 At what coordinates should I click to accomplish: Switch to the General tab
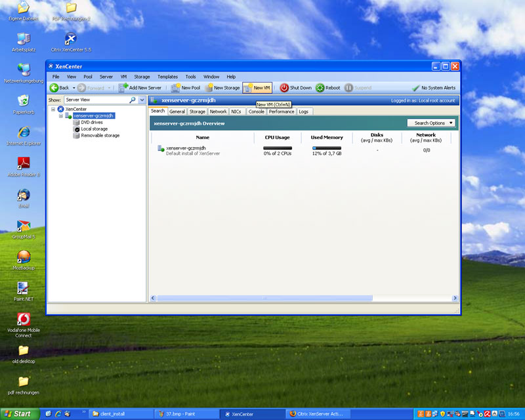177,112
